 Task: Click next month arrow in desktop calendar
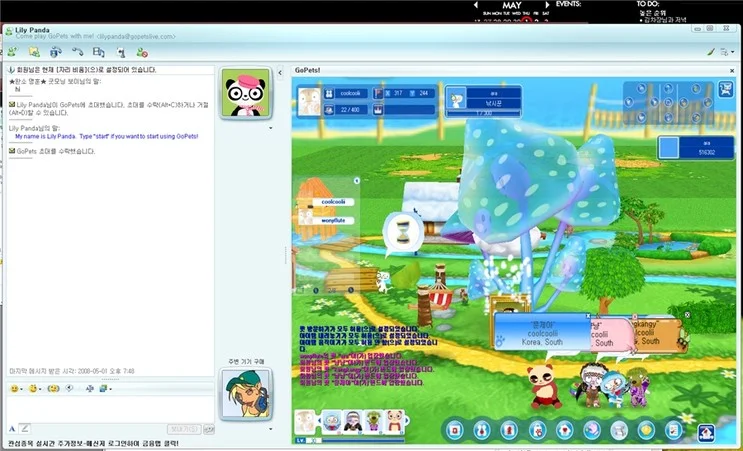[x=547, y=5]
